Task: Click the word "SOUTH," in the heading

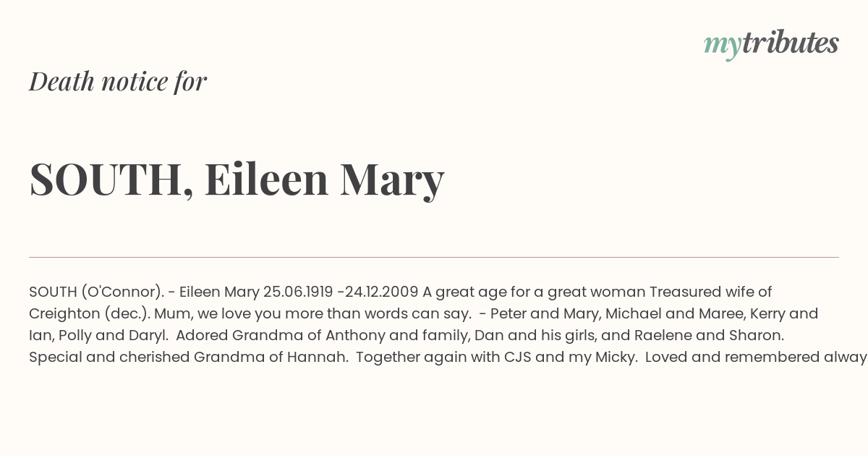Action: (111, 180)
